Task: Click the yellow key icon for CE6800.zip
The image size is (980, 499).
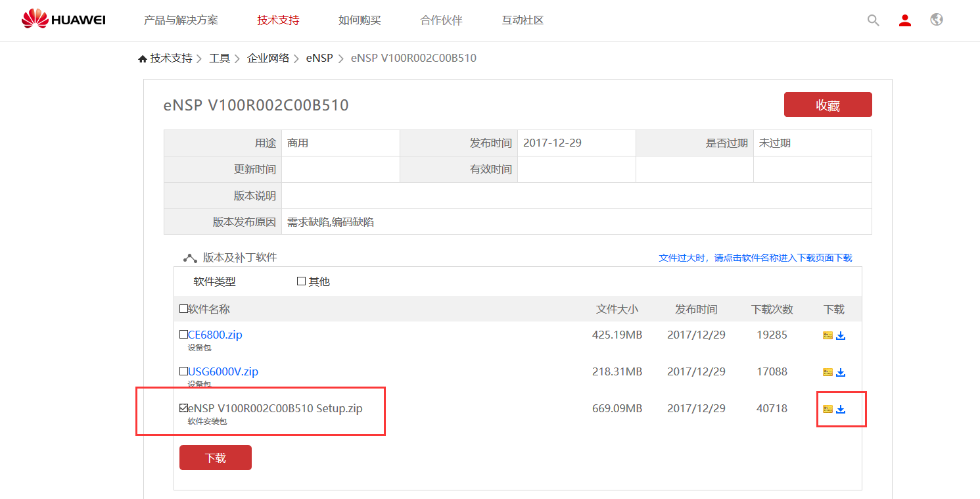Action: point(828,335)
